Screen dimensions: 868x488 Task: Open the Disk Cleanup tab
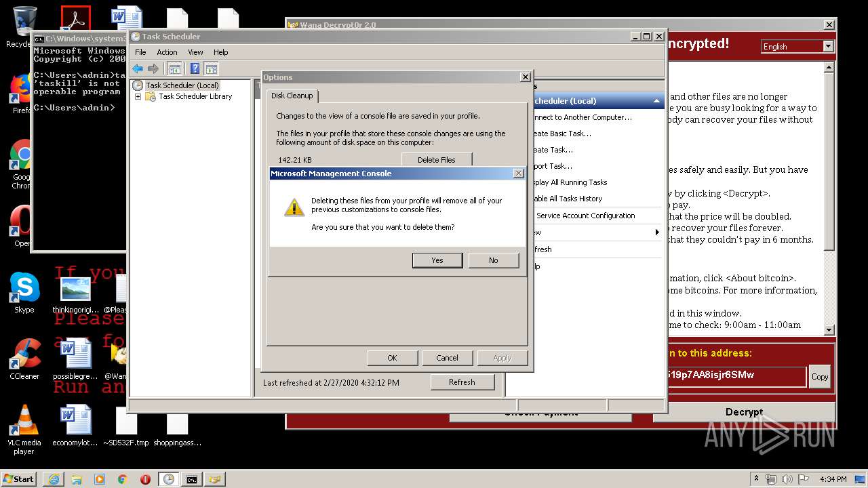pyautogui.click(x=292, y=96)
